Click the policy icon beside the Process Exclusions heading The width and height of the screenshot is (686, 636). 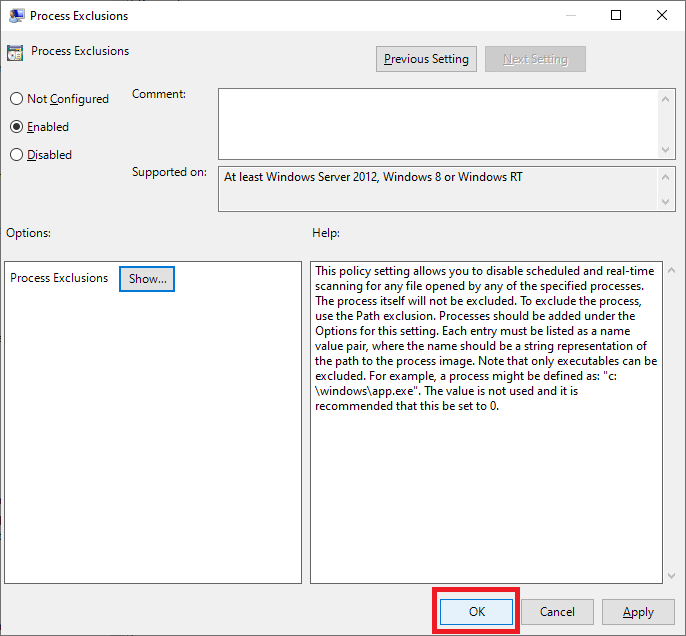[x=16, y=52]
